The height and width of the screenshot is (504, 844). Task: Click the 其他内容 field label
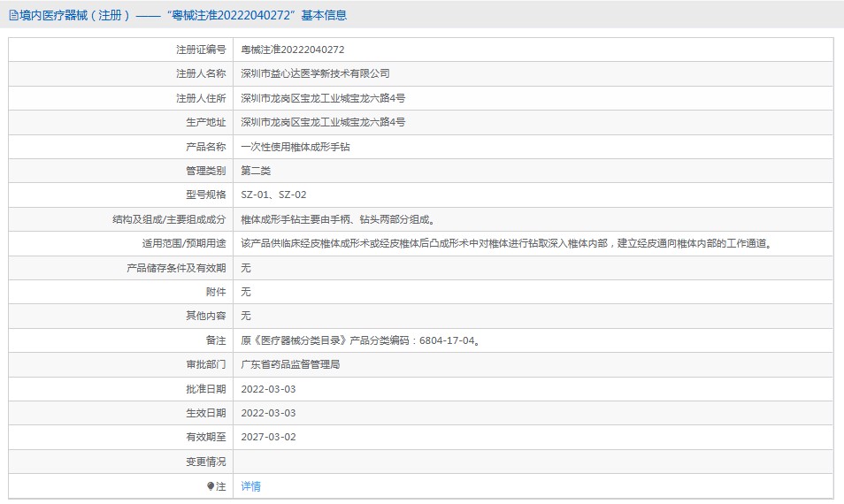coord(205,316)
